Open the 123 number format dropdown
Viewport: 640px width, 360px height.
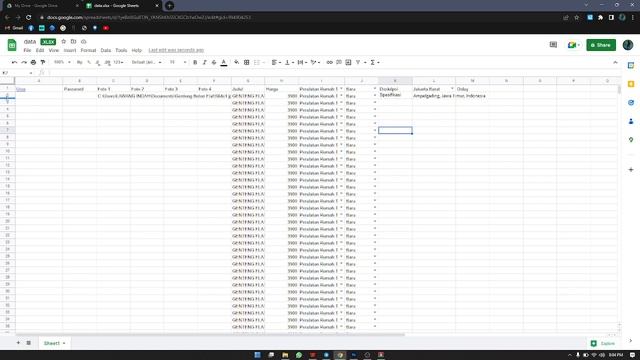pos(118,62)
